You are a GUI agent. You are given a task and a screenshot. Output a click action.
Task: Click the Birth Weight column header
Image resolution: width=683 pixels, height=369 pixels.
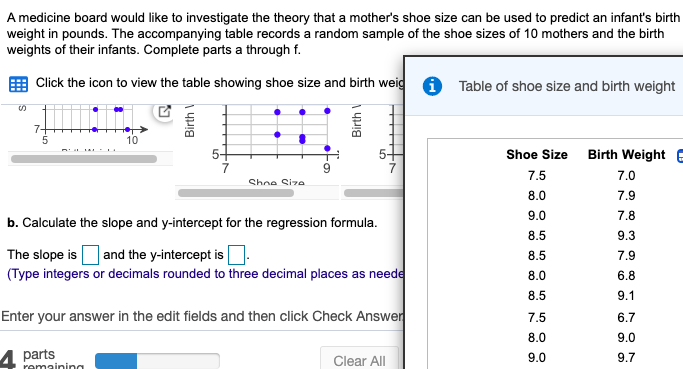click(x=626, y=155)
